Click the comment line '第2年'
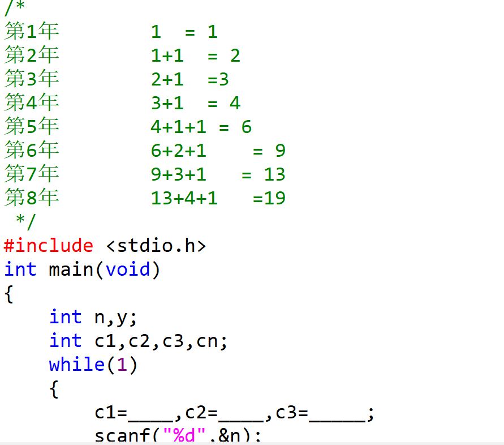 pyautogui.click(x=32, y=55)
